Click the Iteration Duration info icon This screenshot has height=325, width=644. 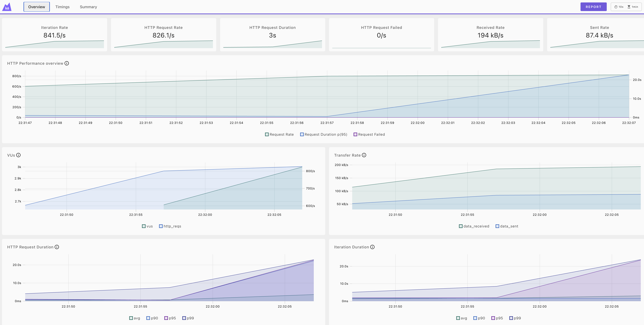tap(372, 247)
